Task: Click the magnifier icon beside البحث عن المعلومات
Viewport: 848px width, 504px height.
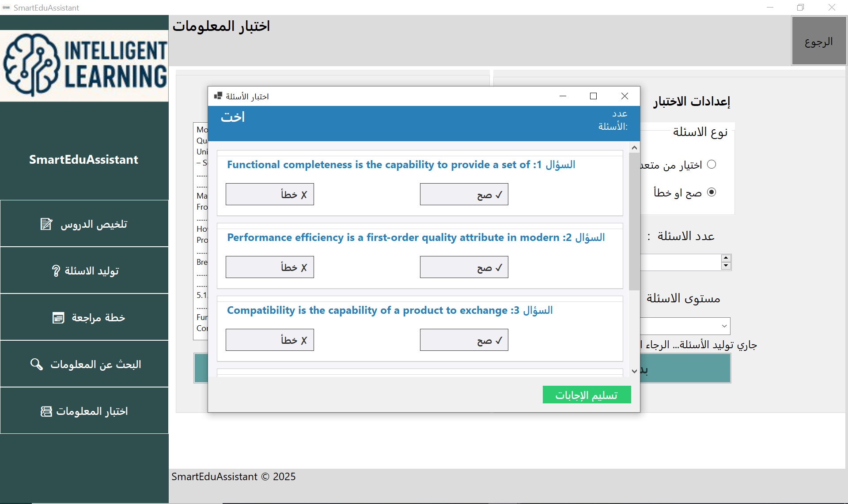Action: pyautogui.click(x=37, y=364)
